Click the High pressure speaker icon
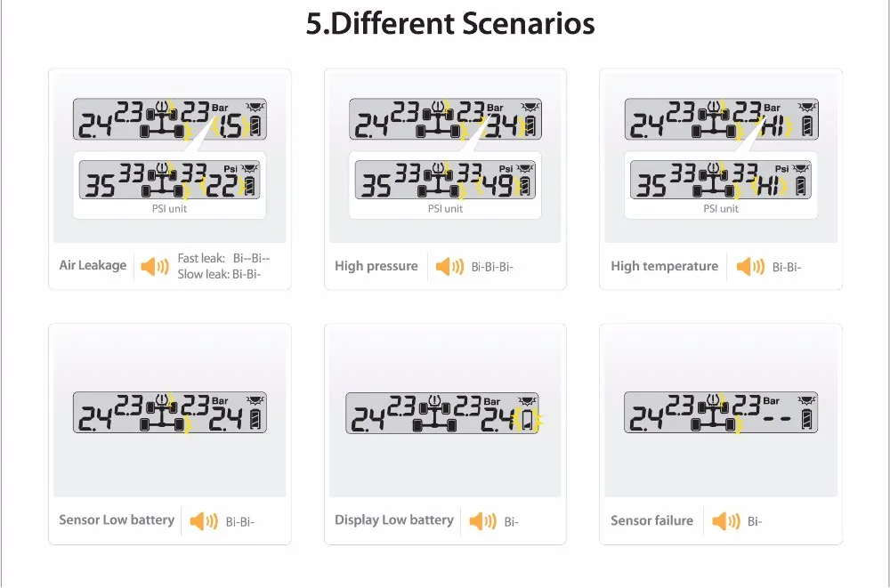 (x=449, y=266)
